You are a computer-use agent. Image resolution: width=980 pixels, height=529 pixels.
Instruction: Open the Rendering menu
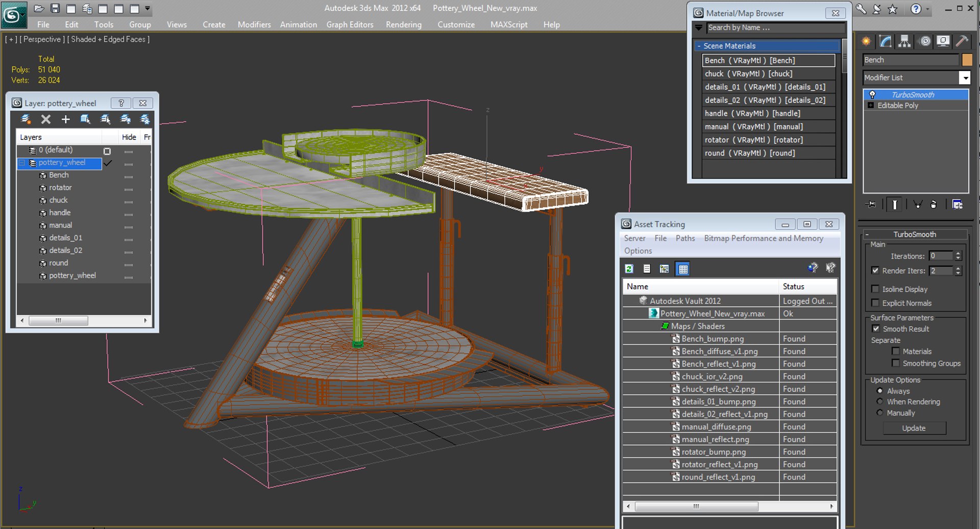click(403, 24)
